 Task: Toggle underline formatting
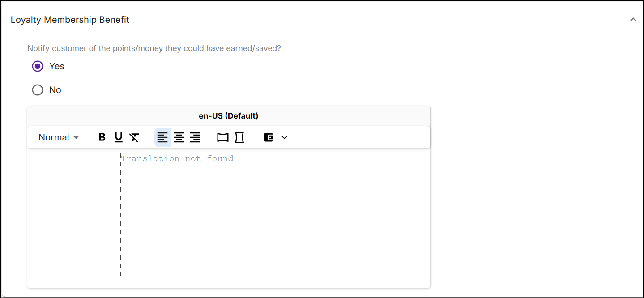click(x=118, y=137)
